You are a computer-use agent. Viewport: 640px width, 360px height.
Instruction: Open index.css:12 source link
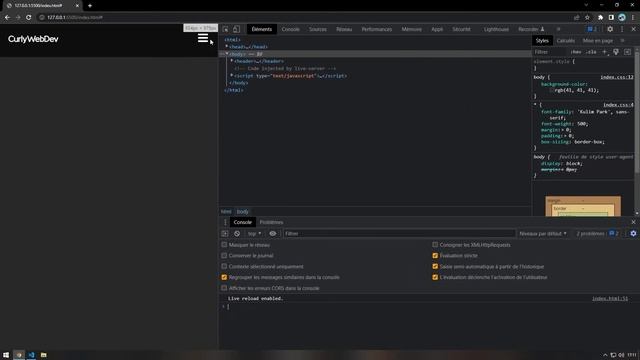617,77
